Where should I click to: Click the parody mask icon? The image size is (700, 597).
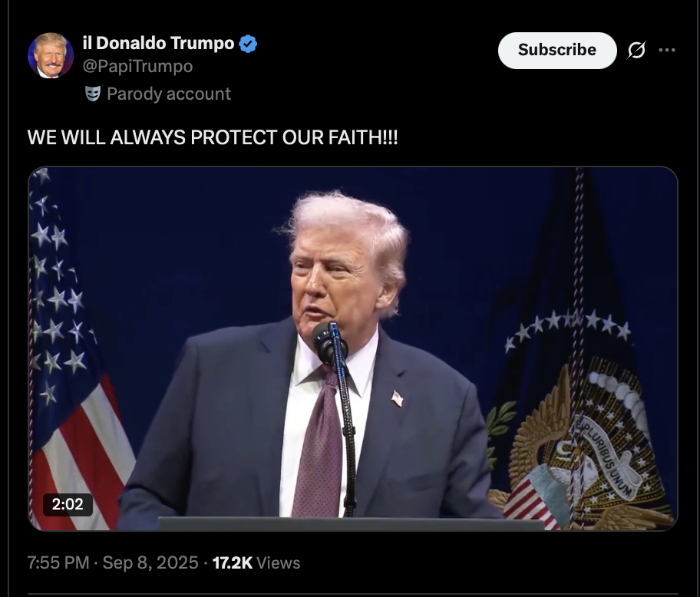point(93,94)
